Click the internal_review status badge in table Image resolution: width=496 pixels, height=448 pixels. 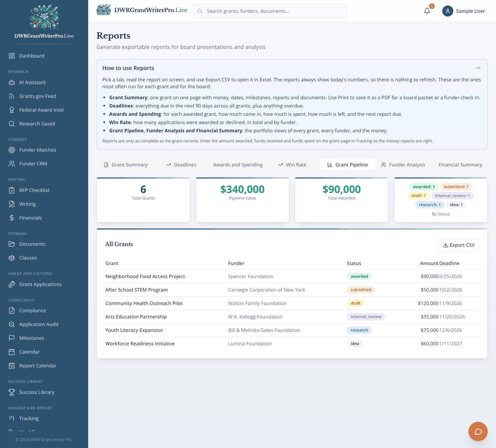[x=366, y=317]
